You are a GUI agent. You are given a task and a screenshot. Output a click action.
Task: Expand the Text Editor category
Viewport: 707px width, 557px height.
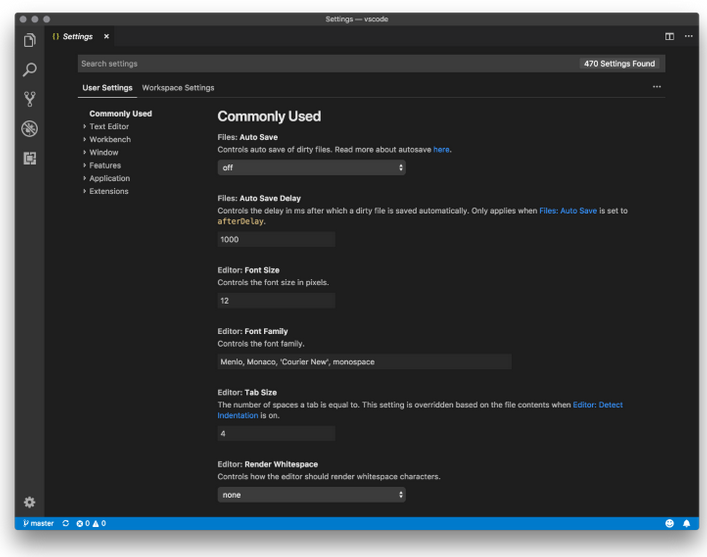point(109,127)
